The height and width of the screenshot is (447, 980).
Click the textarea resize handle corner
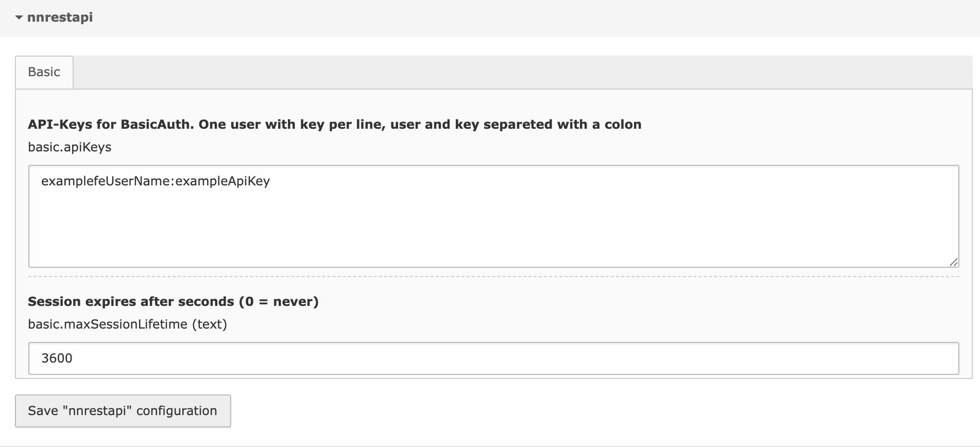coord(953,262)
